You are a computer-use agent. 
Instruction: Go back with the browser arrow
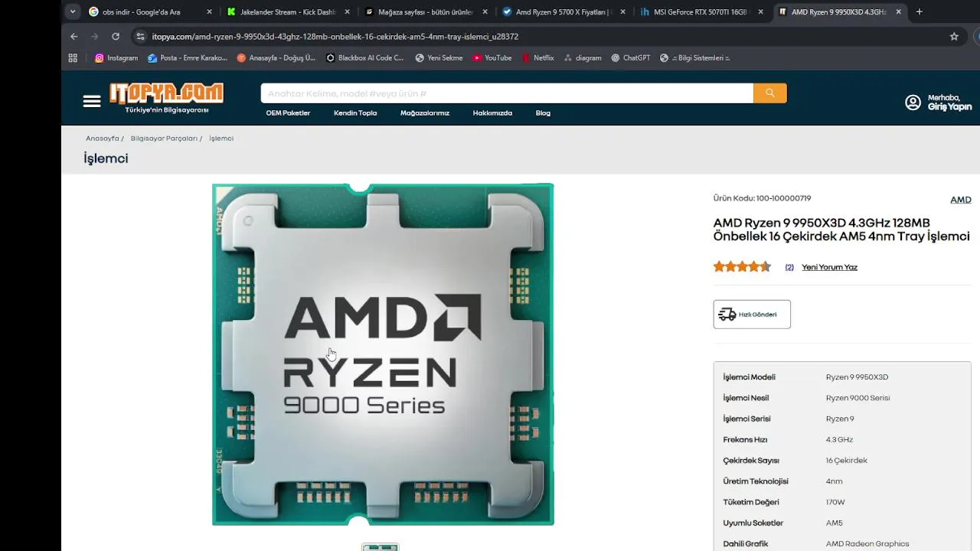(74, 36)
